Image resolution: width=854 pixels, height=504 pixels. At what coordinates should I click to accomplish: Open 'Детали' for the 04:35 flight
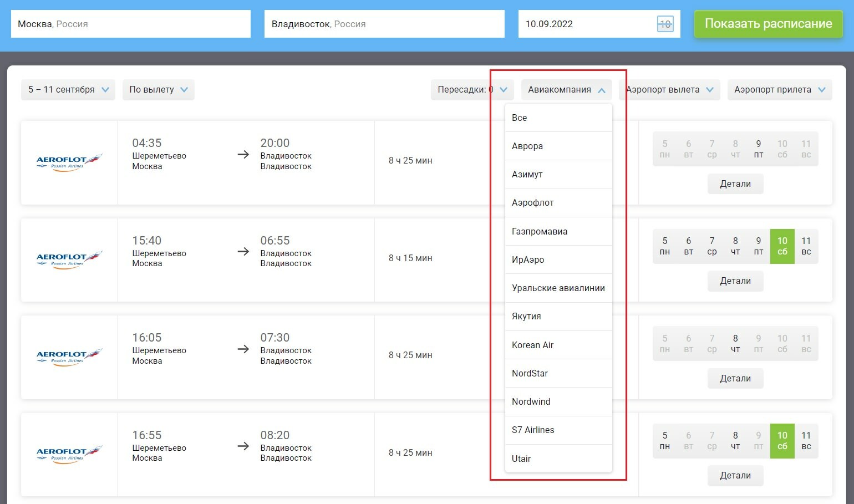tap(735, 184)
